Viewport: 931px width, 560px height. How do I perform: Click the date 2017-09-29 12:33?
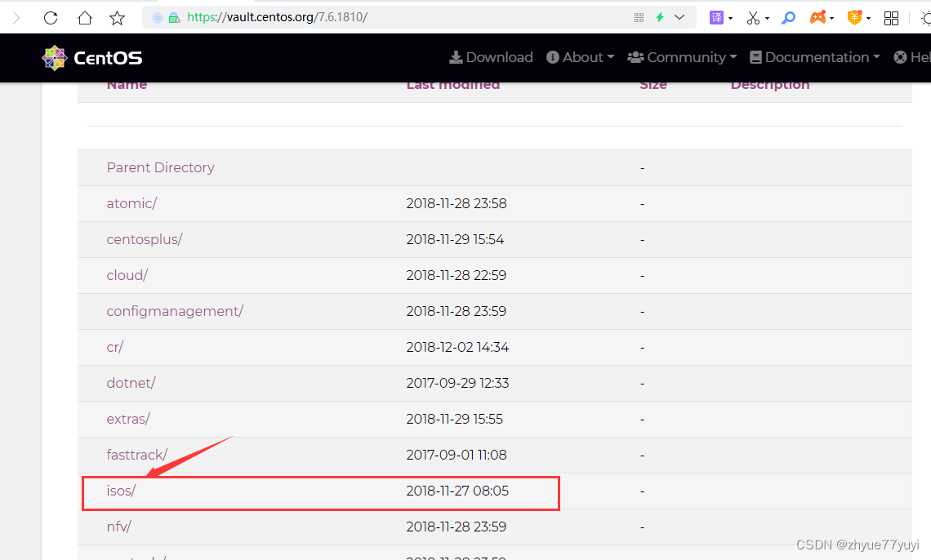point(457,383)
